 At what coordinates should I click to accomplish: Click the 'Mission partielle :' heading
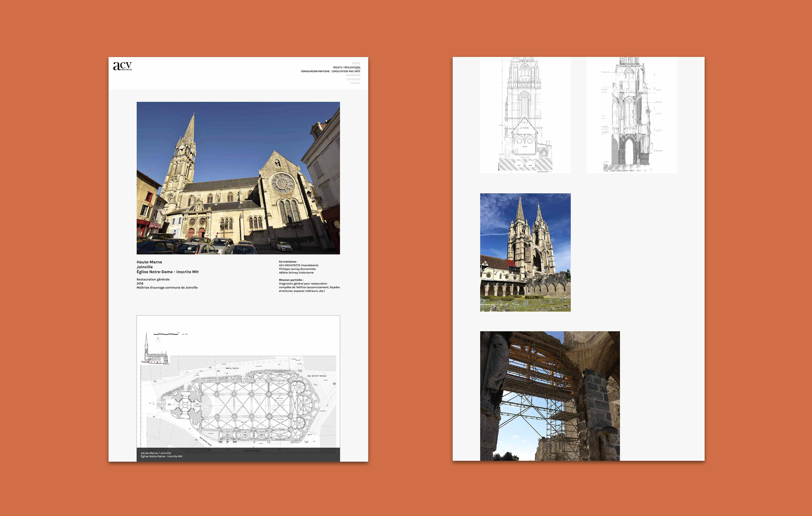coord(291,280)
